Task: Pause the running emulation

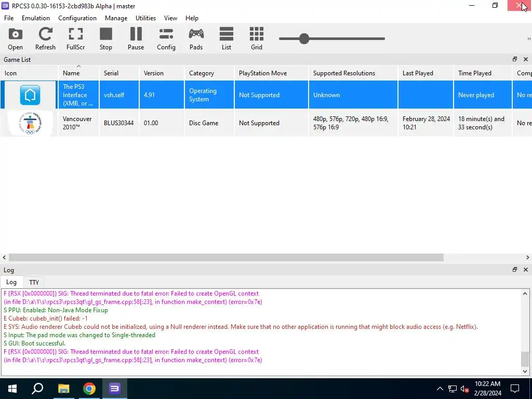Action: 136,38
